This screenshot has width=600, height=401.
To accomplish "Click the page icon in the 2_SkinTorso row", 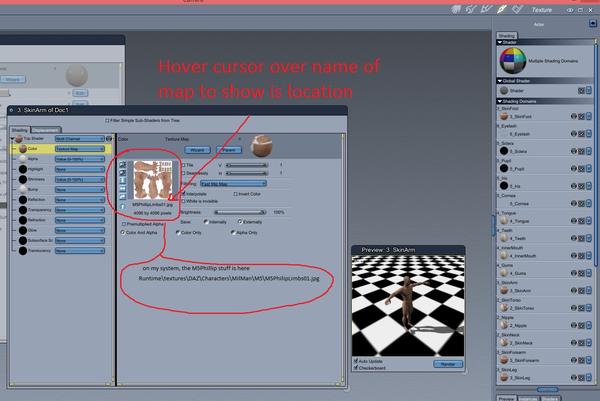I will [x=589, y=308].
